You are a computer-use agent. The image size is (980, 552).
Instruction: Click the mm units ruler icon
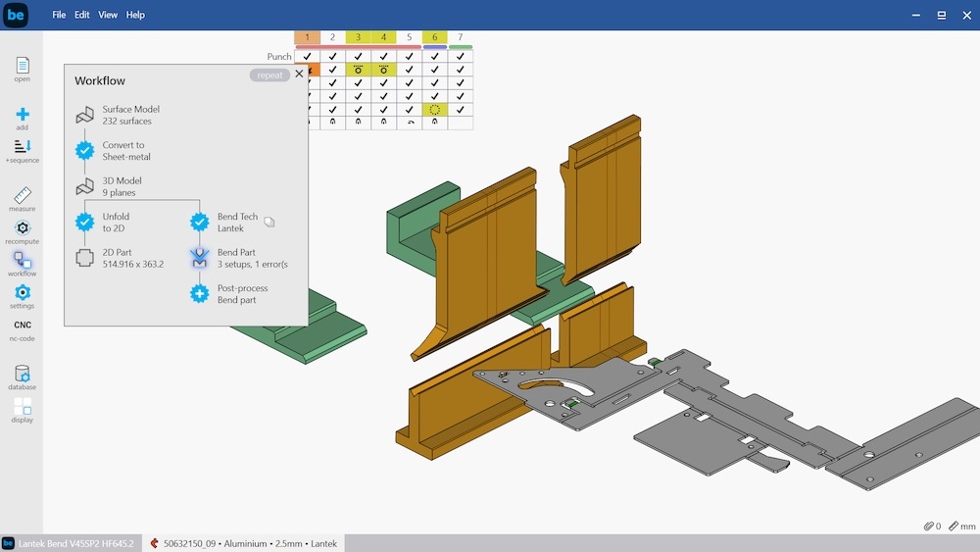click(954, 527)
